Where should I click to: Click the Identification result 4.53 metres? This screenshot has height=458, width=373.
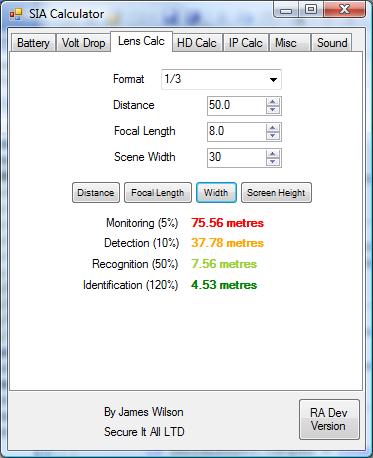tap(224, 285)
